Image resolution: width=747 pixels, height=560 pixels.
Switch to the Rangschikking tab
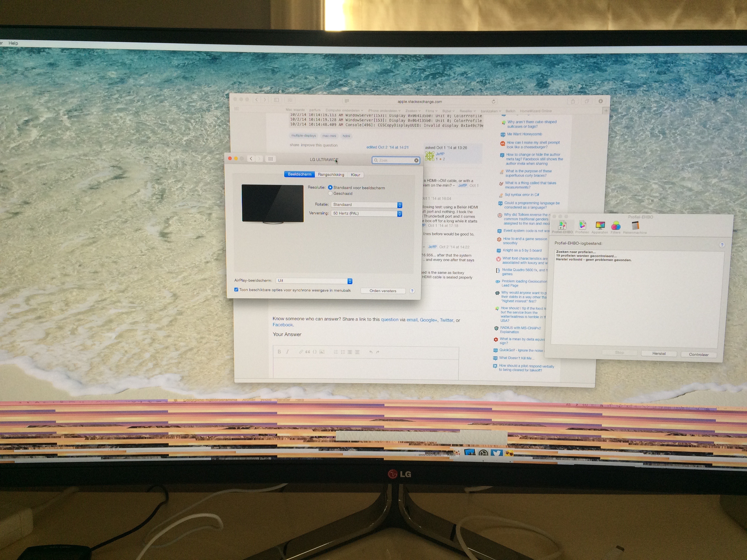click(331, 175)
